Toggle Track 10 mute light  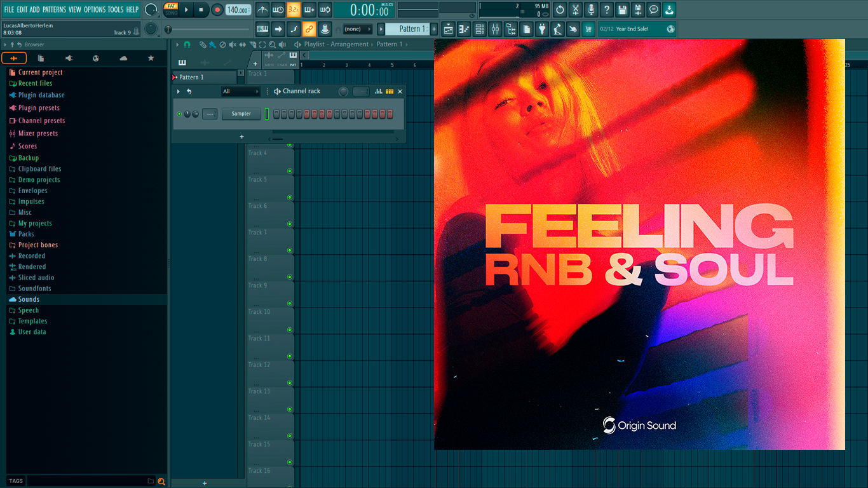click(x=290, y=330)
